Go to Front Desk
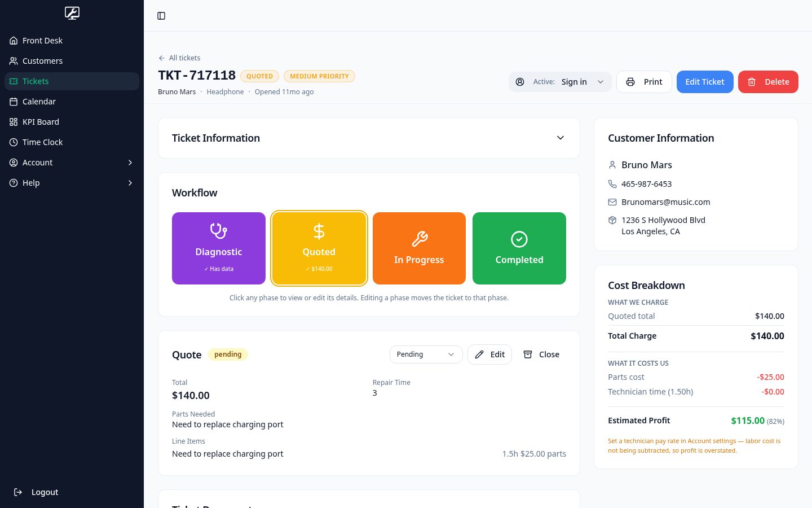The image size is (812, 508). (72, 41)
